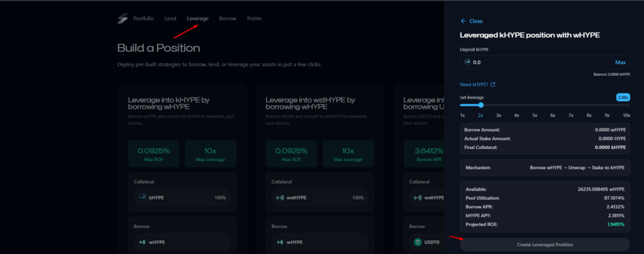Click the wstHYPE collateral icon in second card
Image resolution: width=644 pixels, height=254 pixels.
tap(280, 197)
